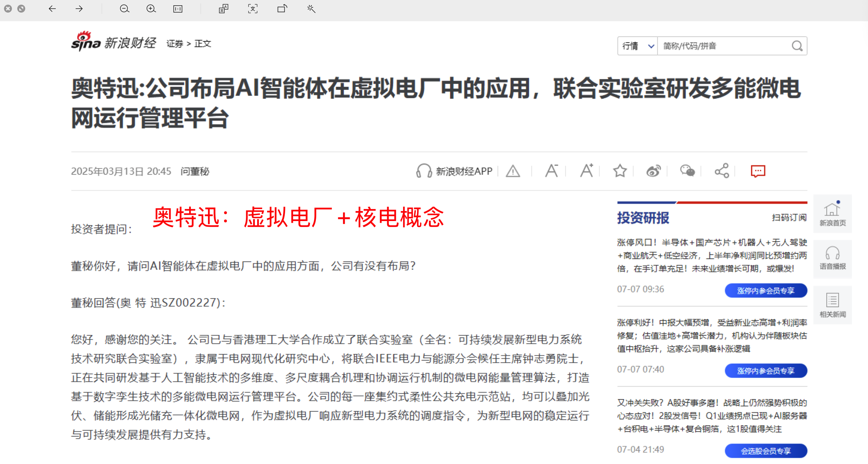Increase article font size with A+
This screenshot has height=464, width=868.
[586, 171]
